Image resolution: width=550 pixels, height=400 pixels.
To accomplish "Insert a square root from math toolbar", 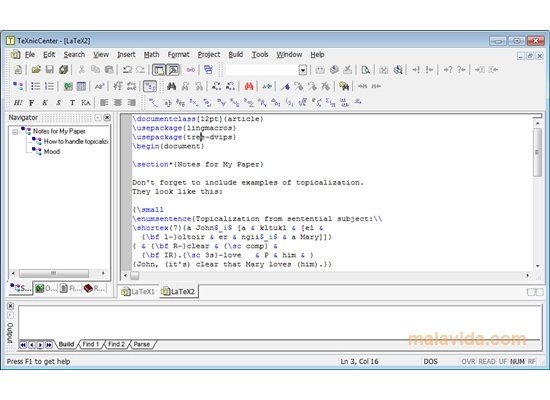I will click(302, 103).
